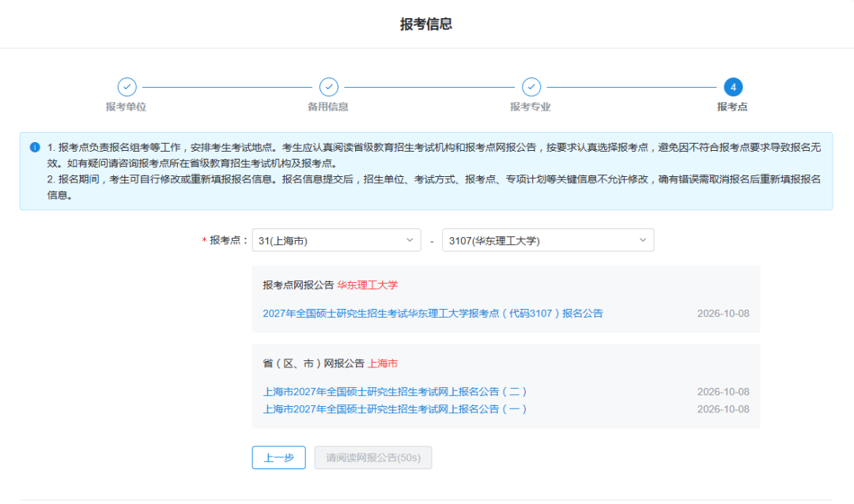
Task: Click the notice paragraph starting 2. 报名期间
Action: [x=433, y=187]
